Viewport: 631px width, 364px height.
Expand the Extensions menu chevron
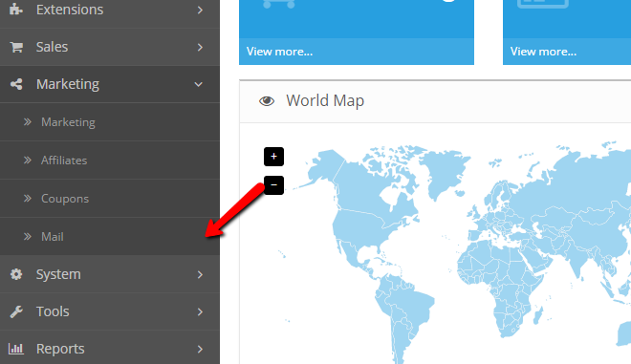[200, 10]
